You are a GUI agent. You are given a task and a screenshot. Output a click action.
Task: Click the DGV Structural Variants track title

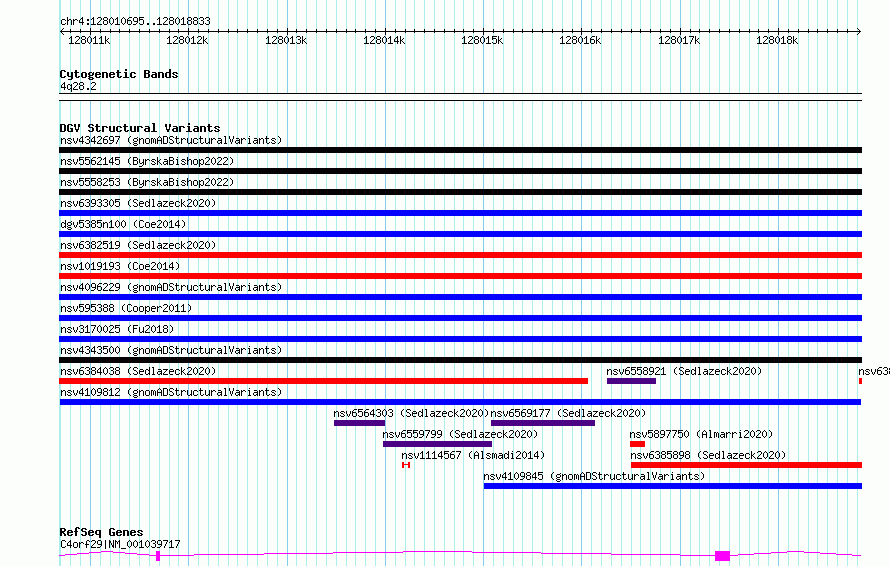coord(140,128)
